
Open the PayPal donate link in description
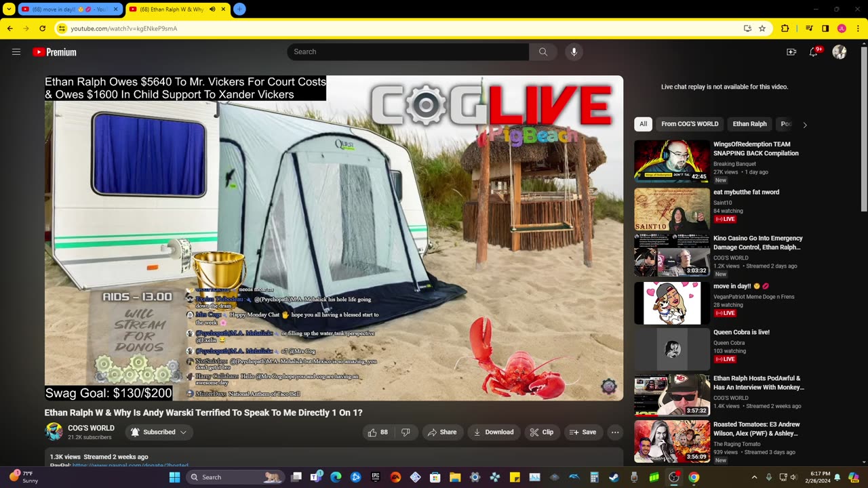pyautogui.click(x=130, y=466)
